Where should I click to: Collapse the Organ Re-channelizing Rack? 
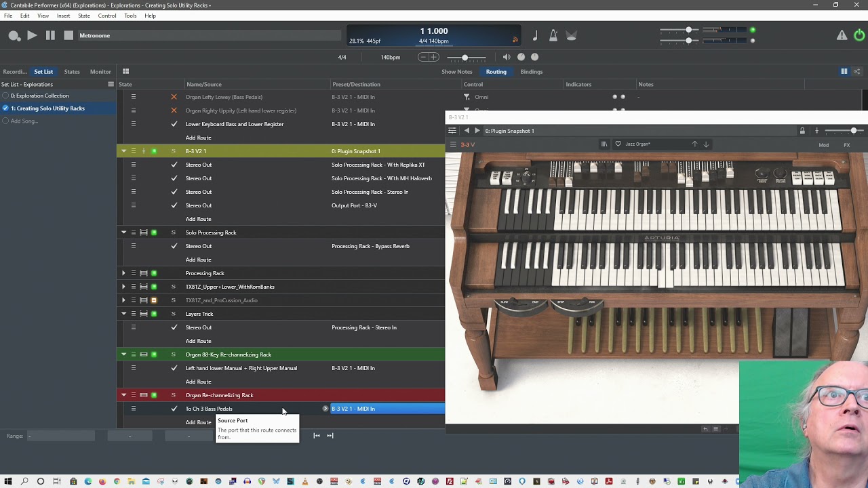click(123, 395)
